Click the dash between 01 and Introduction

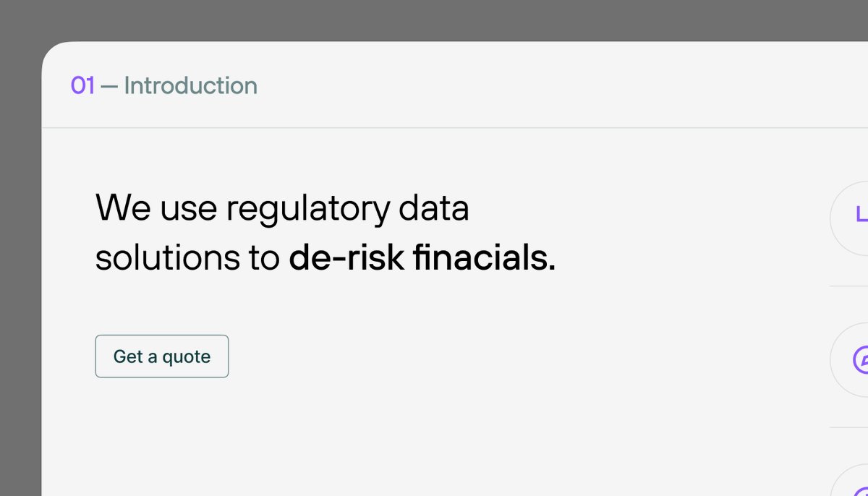click(109, 87)
